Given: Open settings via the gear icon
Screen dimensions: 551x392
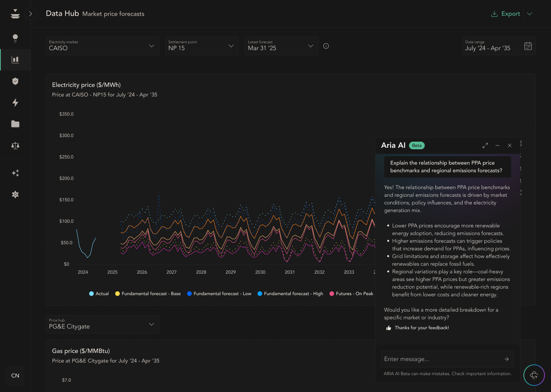Looking at the screenshot, I should (15, 194).
